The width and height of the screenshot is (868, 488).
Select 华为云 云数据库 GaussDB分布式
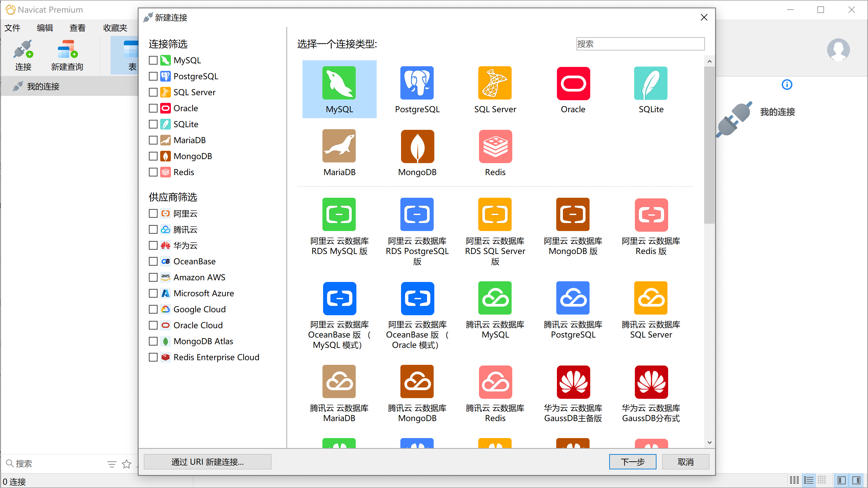tap(651, 381)
